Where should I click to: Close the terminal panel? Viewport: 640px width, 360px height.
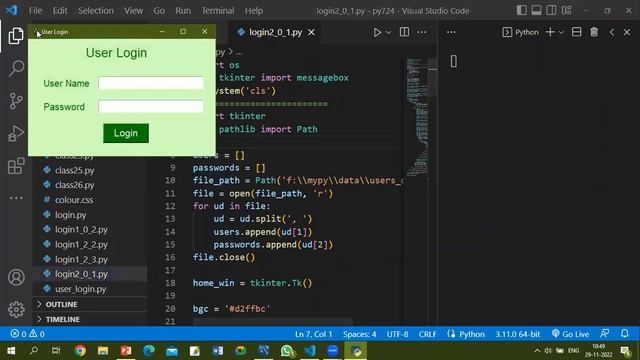(627, 32)
